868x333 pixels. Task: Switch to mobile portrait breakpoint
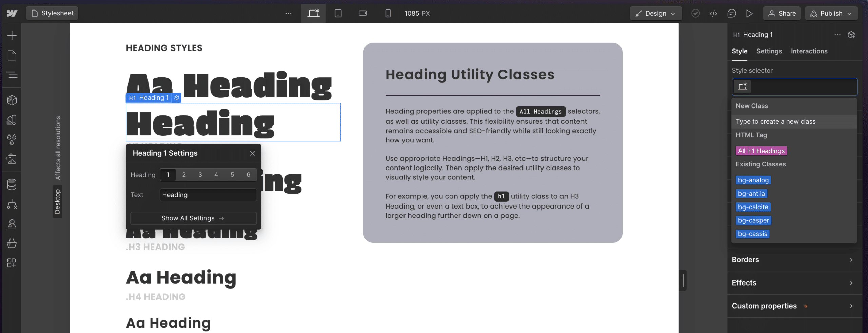coord(388,13)
